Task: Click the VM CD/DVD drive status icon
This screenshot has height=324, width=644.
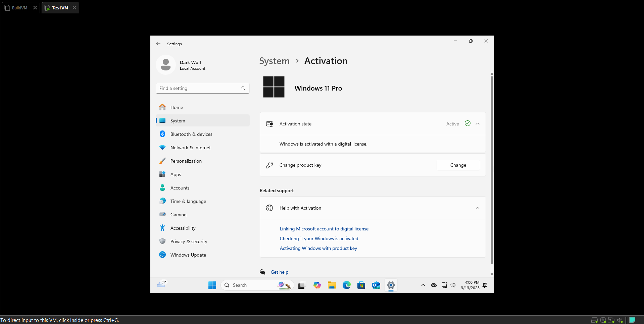Action: click(x=603, y=320)
